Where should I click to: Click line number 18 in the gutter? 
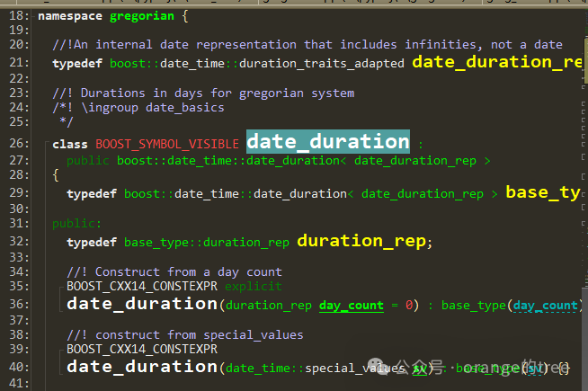click(x=19, y=16)
